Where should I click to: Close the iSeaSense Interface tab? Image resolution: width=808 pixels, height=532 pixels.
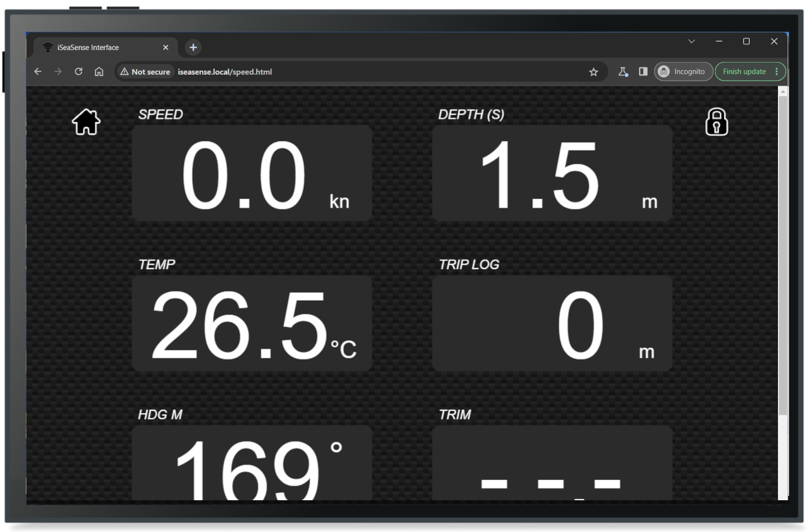165,47
